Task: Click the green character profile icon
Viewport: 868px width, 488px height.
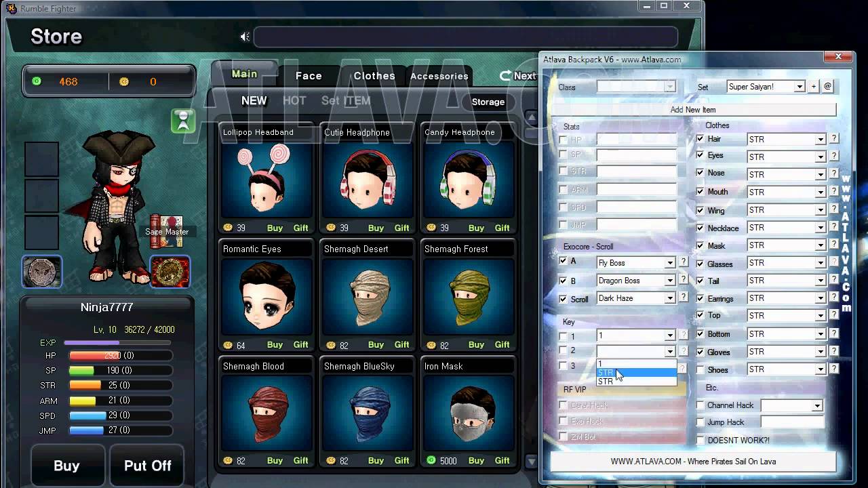Action: tap(183, 121)
